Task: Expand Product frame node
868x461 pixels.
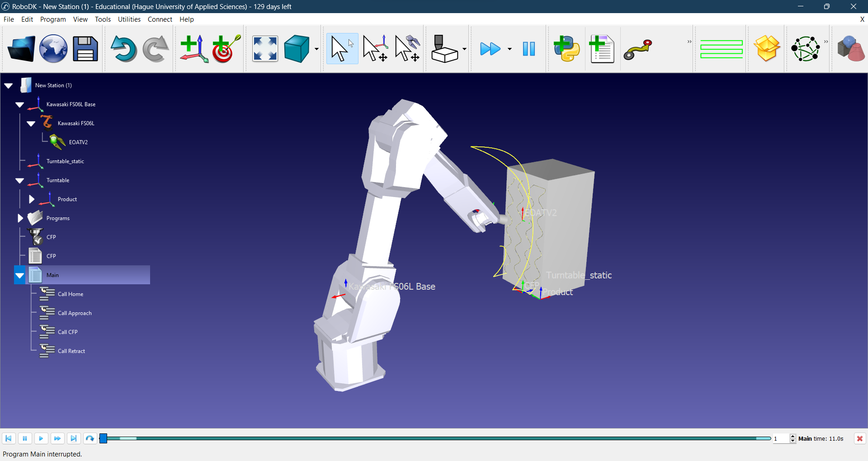Action: point(31,199)
